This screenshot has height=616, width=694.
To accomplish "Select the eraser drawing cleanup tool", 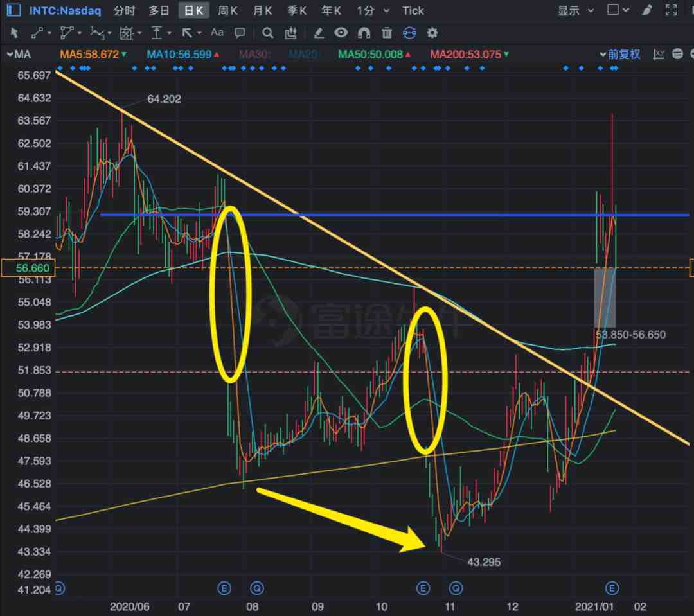I will (319, 33).
